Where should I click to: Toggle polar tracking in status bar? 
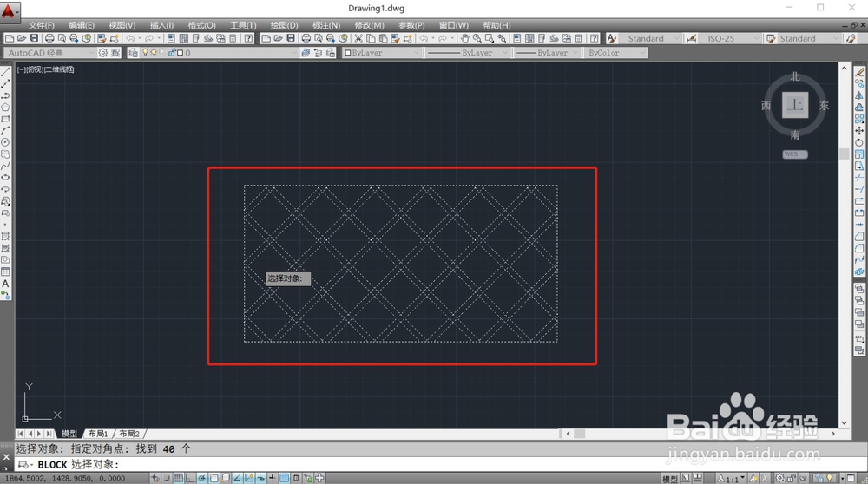pyautogui.click(x=202, y=478)
